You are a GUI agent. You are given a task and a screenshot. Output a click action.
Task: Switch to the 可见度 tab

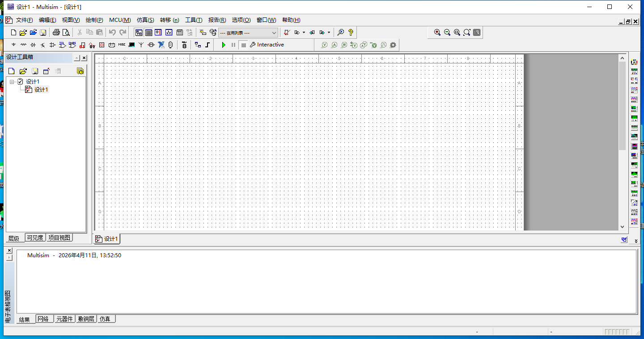[35, 238]
